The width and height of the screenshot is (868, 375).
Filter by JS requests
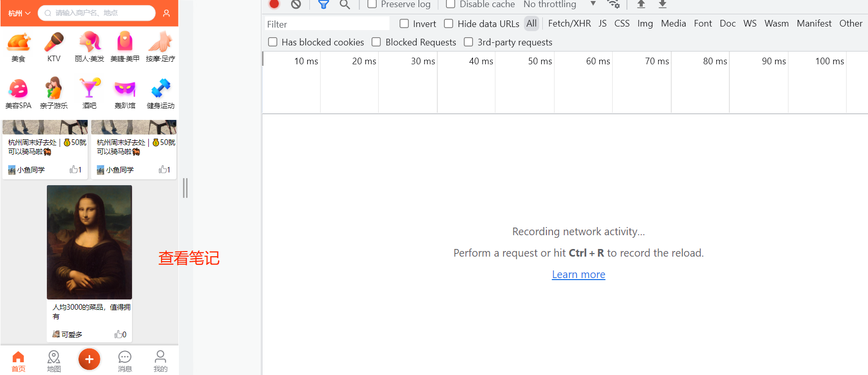coord(602,23)
